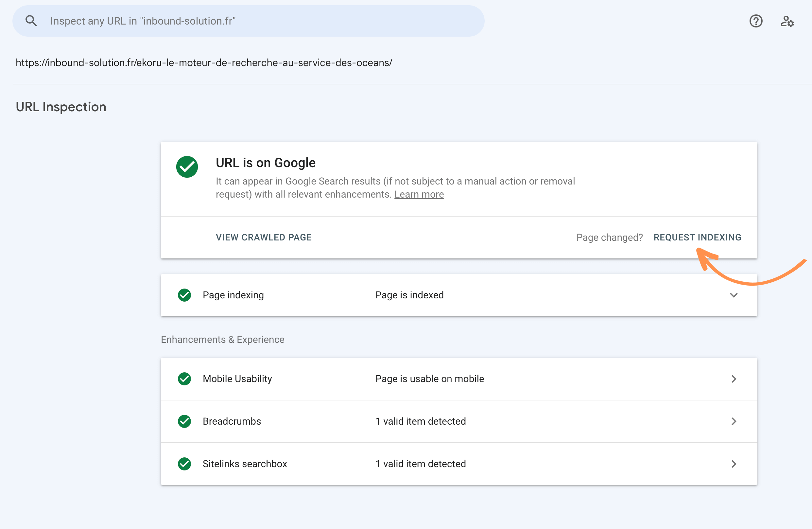812x529 pixels.
Task: Open the Learn more link
Action: [419, 194]
